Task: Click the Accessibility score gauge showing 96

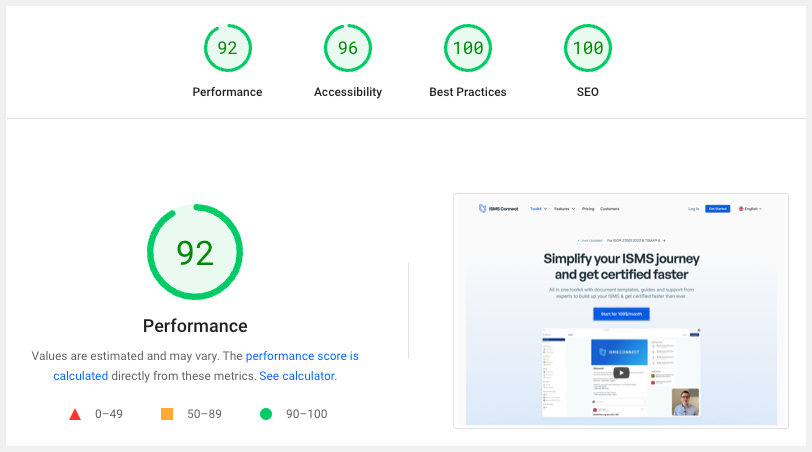Action: coord(347,48)
